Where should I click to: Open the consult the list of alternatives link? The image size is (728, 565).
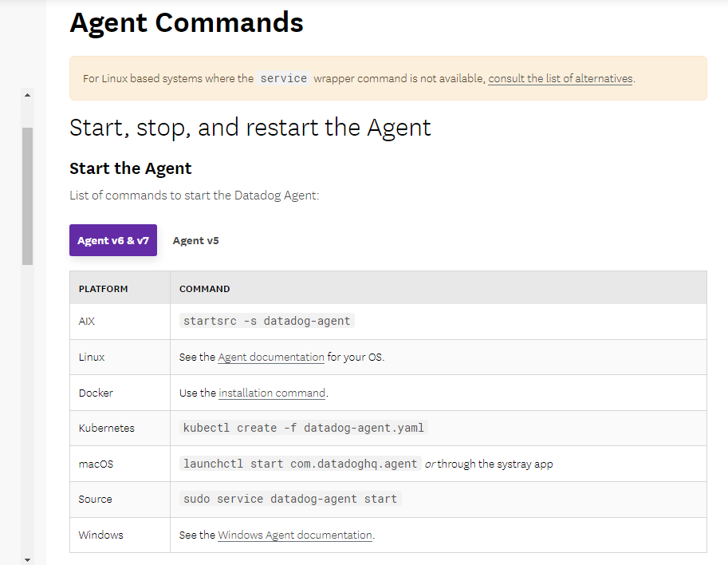tap(561, 78)
